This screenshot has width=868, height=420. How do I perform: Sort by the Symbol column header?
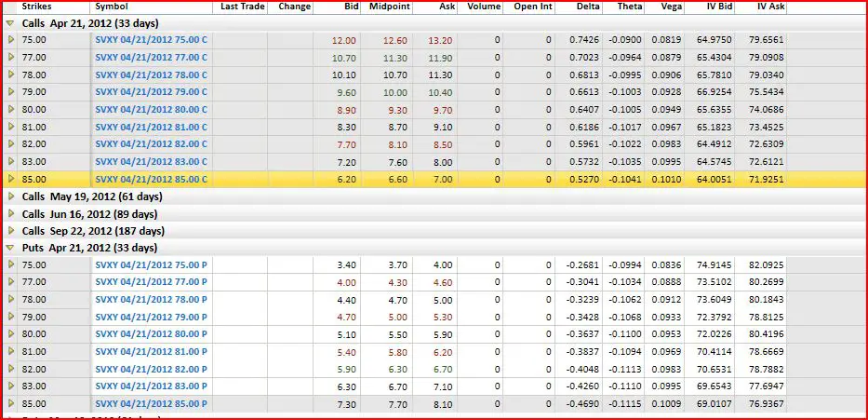[x=110, y=7]
